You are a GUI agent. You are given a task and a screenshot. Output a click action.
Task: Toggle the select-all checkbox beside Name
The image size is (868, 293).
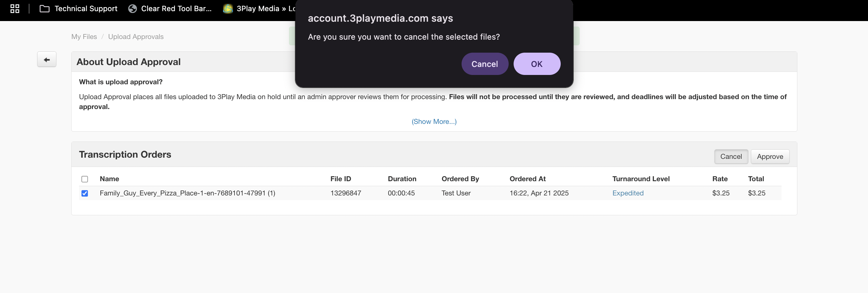coord(85,179)
